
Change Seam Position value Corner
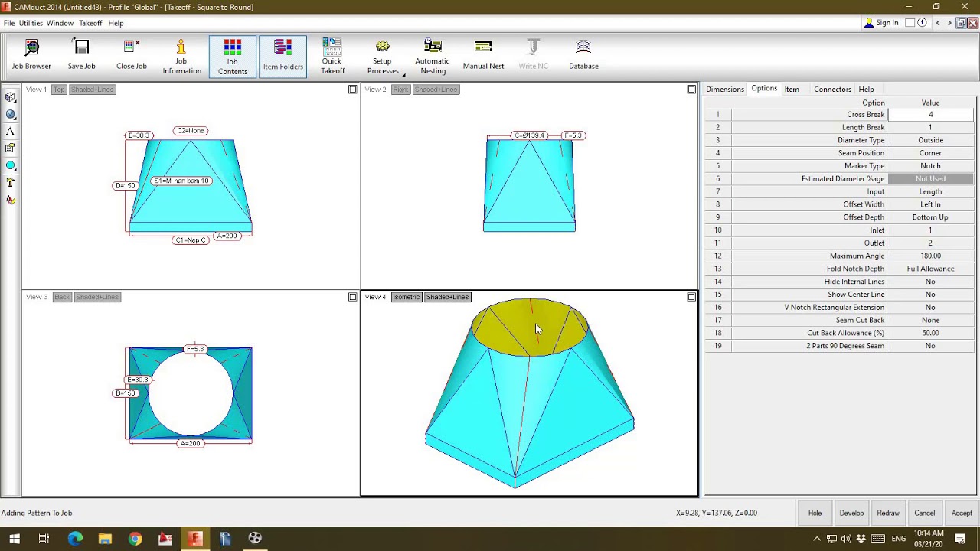click(x=930, y=153)
